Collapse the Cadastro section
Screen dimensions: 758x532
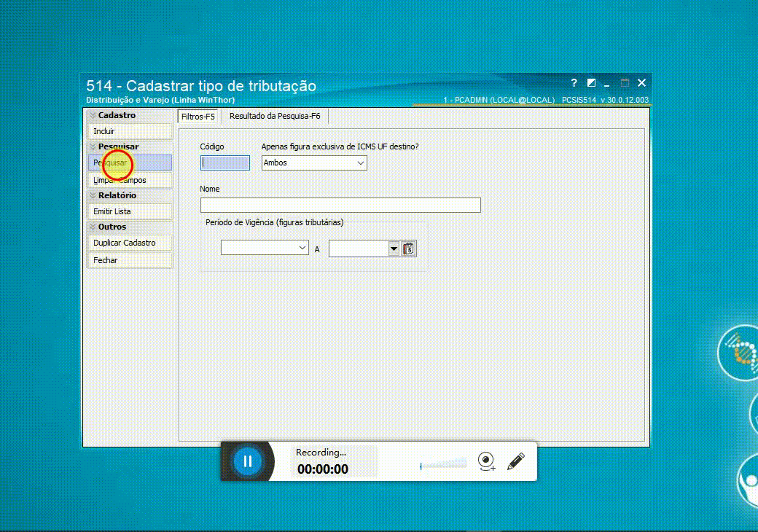pos(93,115)
